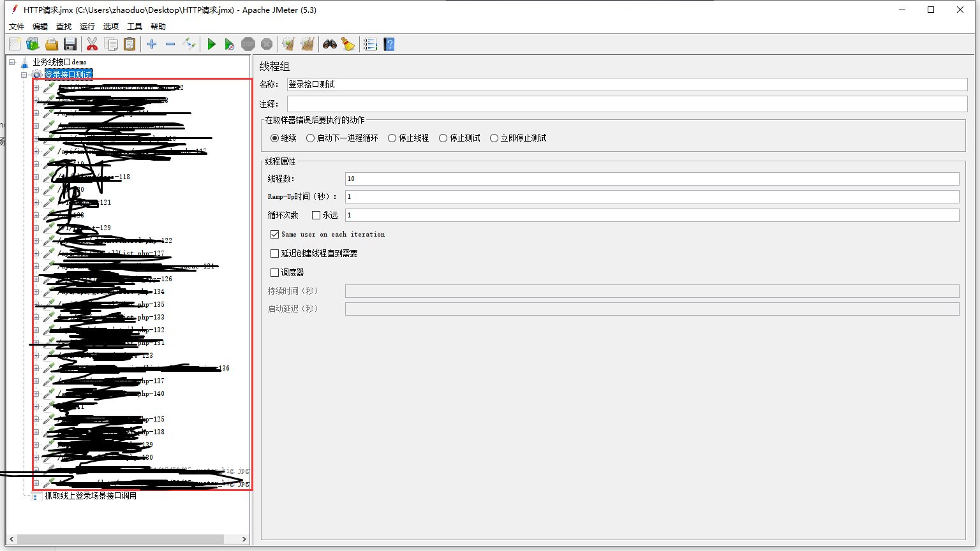Select the 立即停止测试 radio option
Screen dimensions: 980x551
tap(494, 138)
